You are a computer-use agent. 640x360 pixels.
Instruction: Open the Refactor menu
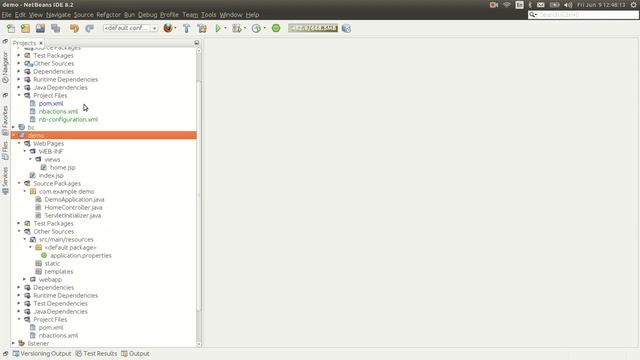109,15
